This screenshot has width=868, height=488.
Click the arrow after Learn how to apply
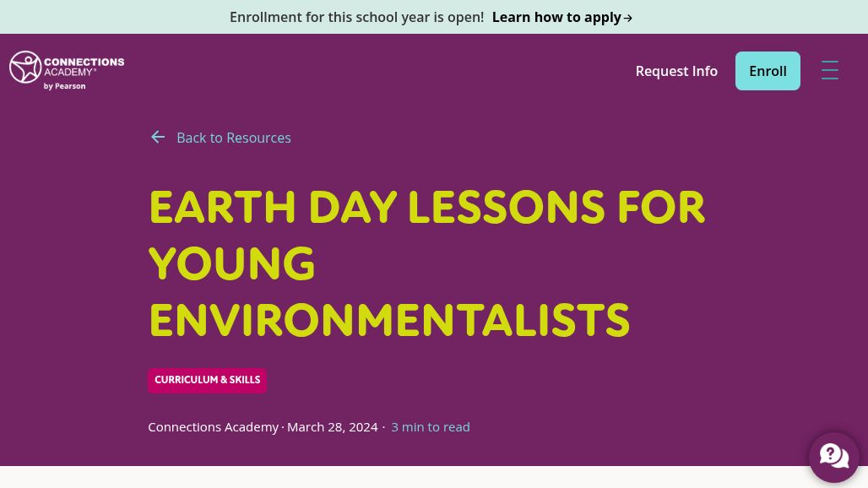[x=628, y=18]
